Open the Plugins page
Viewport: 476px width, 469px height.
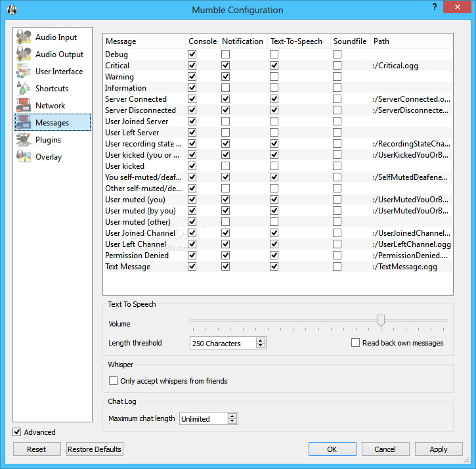pyautogui.click(x=53, y=139)
